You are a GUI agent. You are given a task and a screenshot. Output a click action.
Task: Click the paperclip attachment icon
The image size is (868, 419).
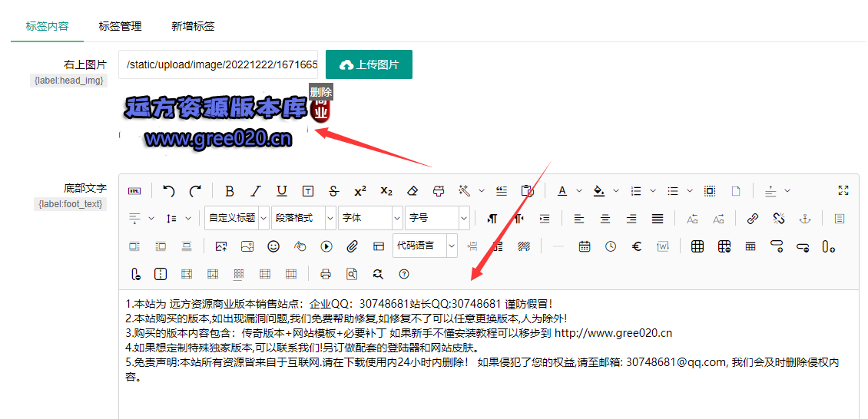click(353, 246)
